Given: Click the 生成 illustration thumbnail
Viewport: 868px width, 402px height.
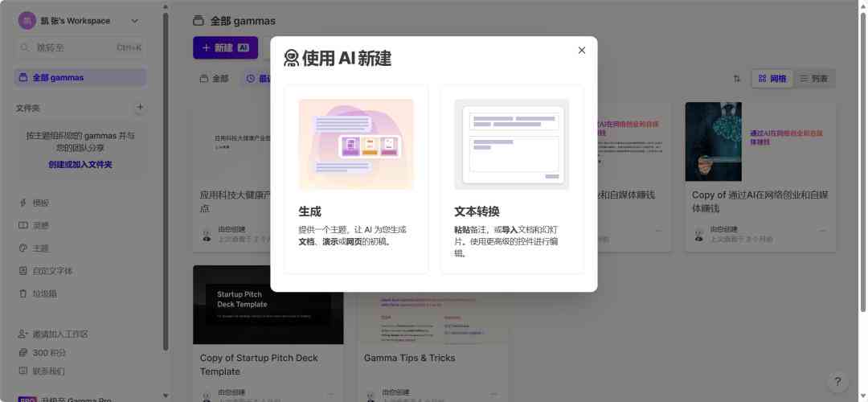Looking at the screenshot, I should click(x=357, y=145).
